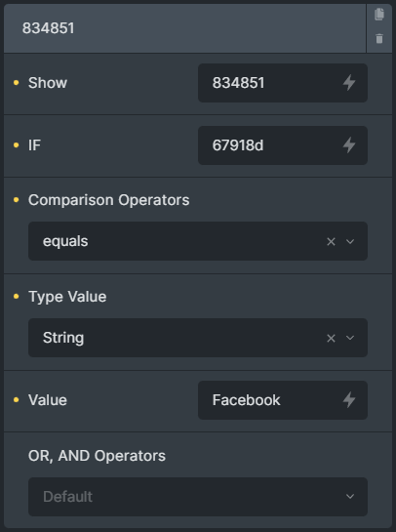Open dynamic data lightning icon for Show
Screen dimensions: 396x532
(349, 83)
